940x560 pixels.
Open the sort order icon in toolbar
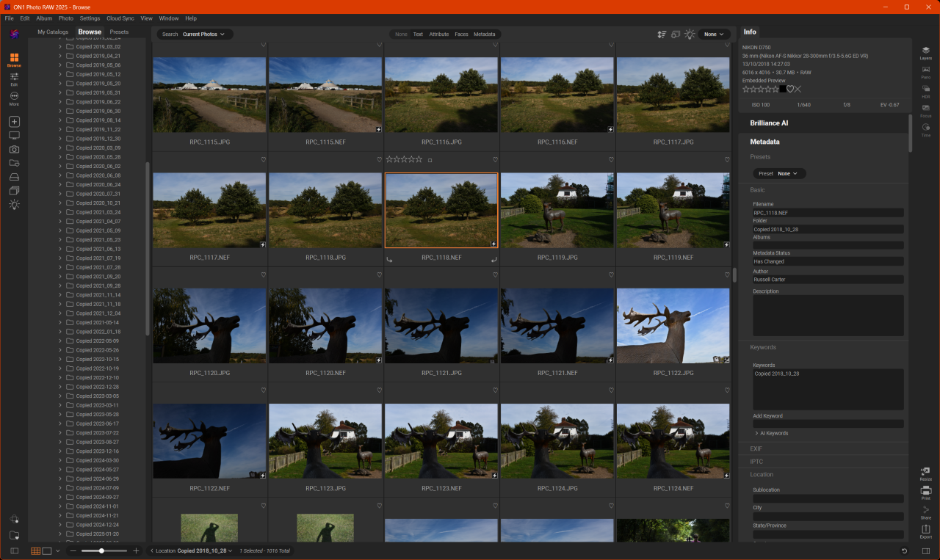coord(662,34)
